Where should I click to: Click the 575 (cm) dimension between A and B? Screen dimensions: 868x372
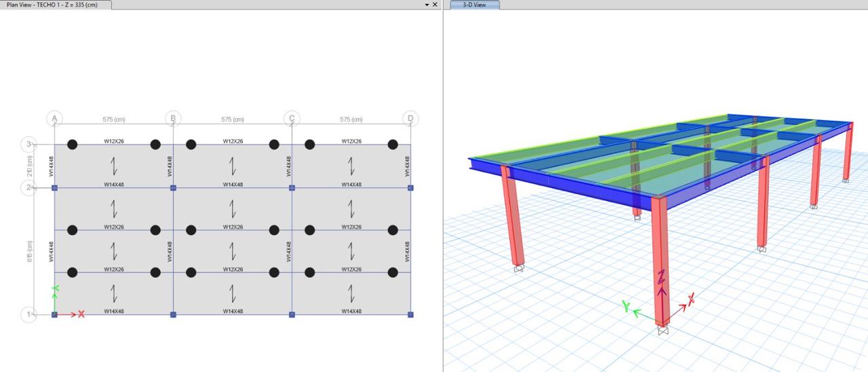[113, 119]
